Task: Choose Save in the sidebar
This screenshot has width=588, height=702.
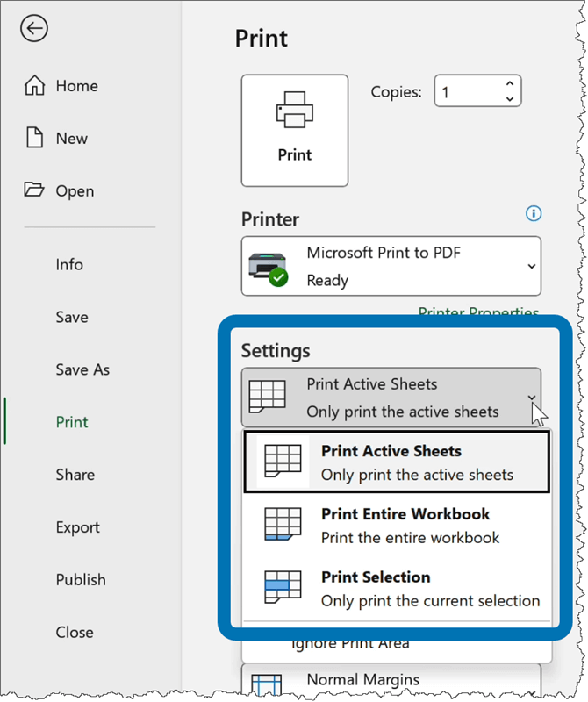Action: point(72,317)
